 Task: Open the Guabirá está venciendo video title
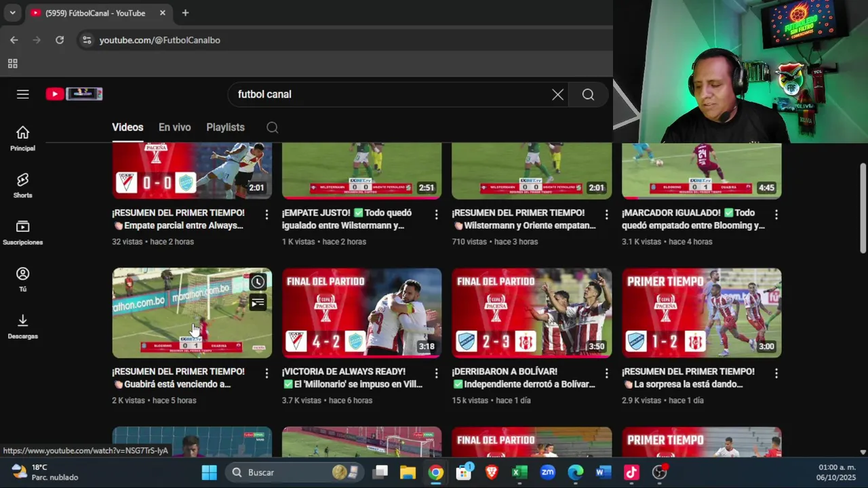[x=178, y=378]
